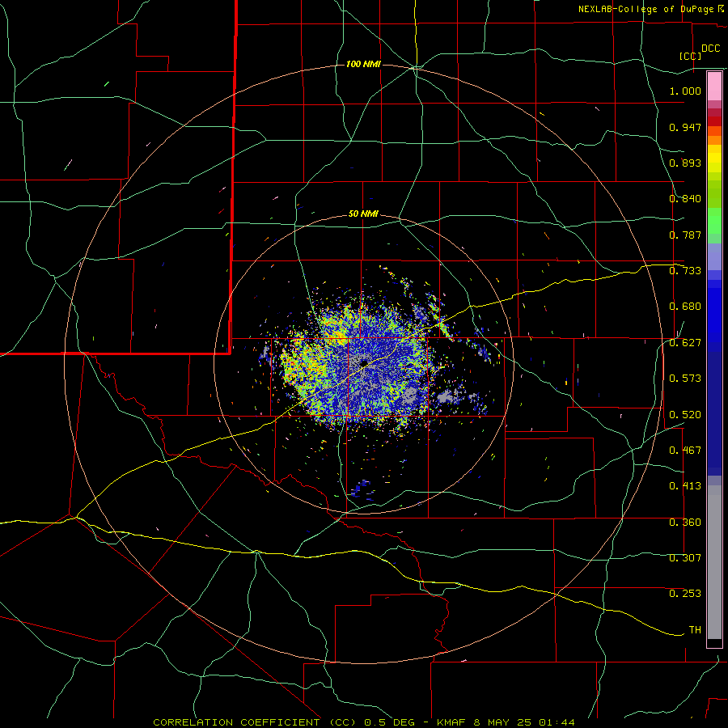Select the 0.307 legend value
728x728 pixels.
(x=685, y=558)
